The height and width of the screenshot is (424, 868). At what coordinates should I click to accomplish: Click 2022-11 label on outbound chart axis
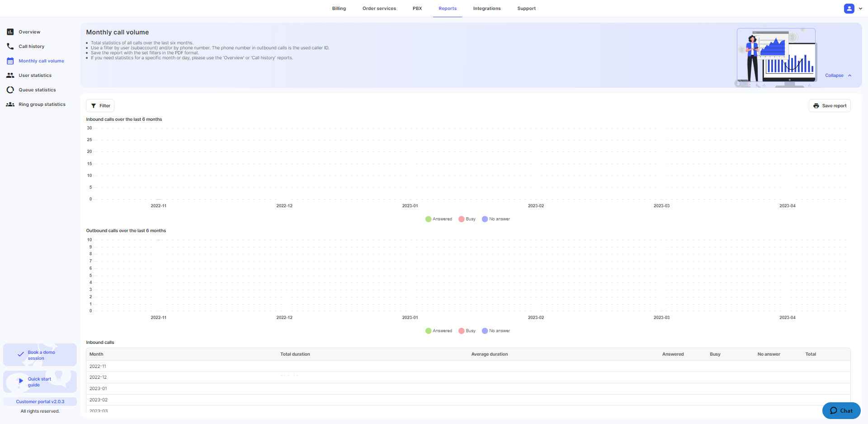click(x=159, y=318)
